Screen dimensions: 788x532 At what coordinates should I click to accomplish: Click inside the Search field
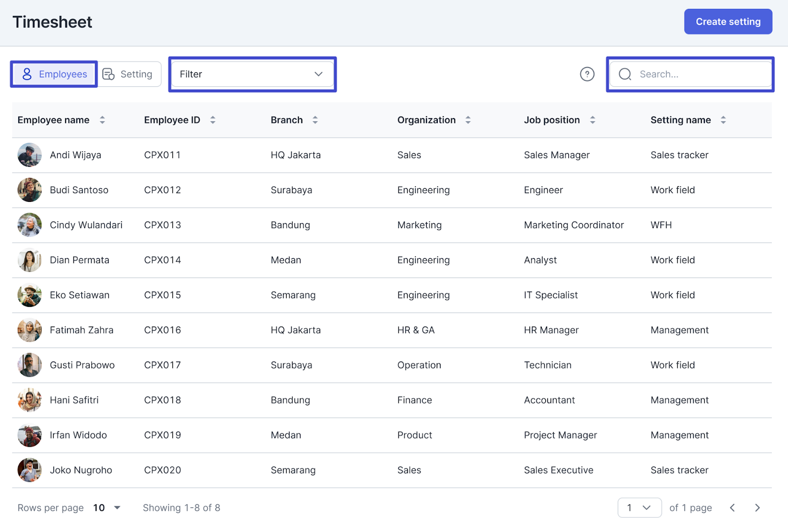pyautogui.click(x=689, y=74)
